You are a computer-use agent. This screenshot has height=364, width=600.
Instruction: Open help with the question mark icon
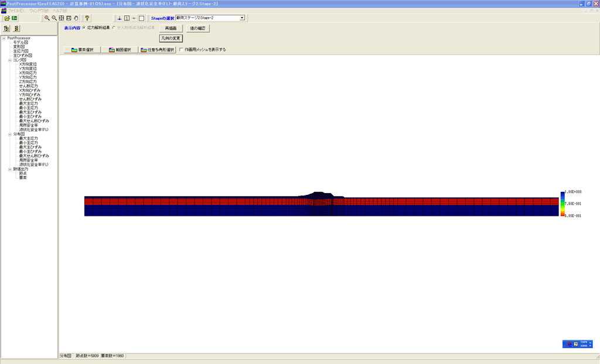click(x=87, y=18)
